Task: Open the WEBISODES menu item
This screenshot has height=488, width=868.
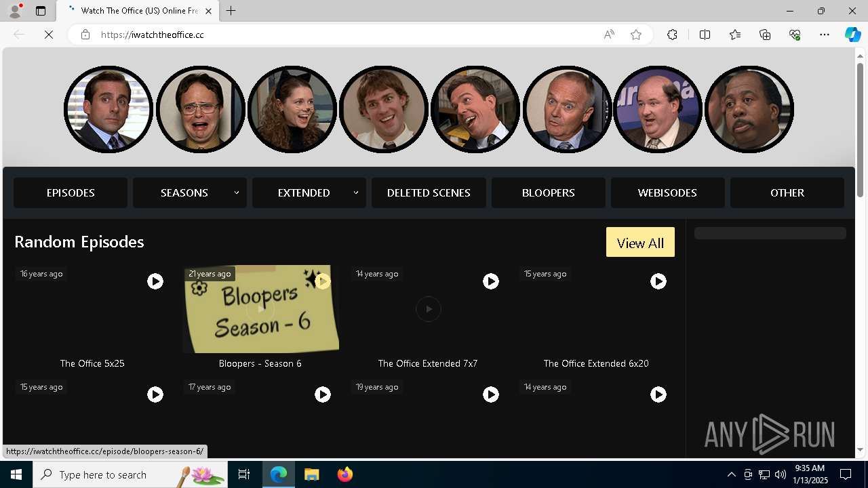Action: (x=667, y=192)
